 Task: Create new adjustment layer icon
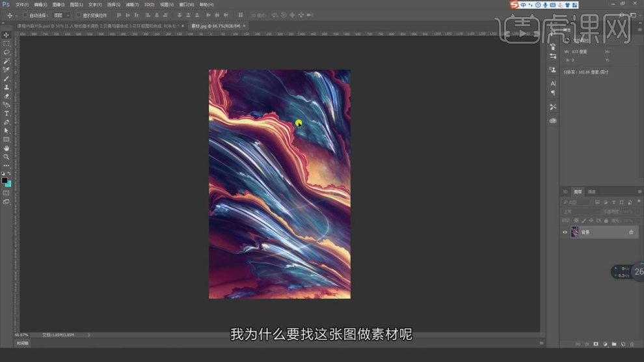tap(605, 344)
